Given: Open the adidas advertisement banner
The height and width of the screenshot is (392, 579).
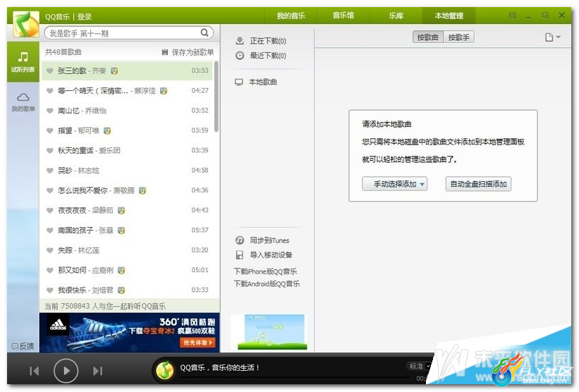Looking at the screenshot, I should pyautogui.click(x=130, y=333).
